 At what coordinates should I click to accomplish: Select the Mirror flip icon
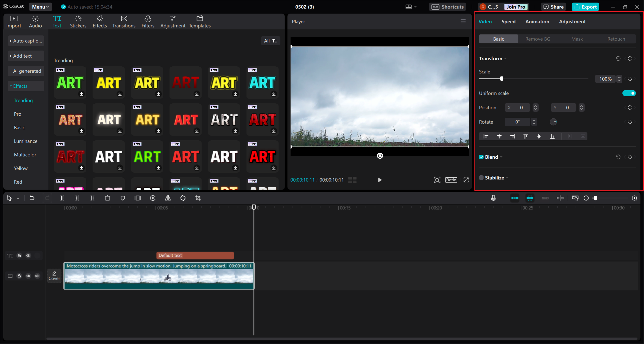pyautogui.click(x=168, y=198)
